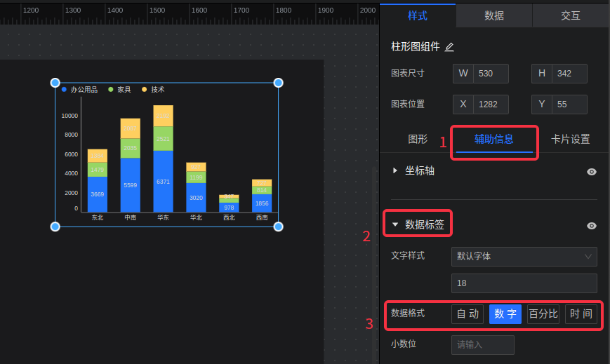Switch to the 交互 tab
The image size is (610, 364).
click(570, 15)
